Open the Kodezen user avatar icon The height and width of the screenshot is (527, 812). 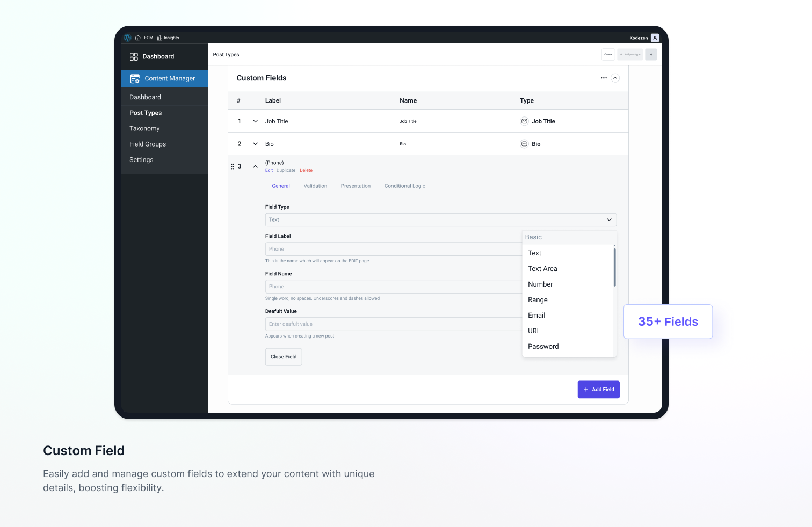point(655,38)
